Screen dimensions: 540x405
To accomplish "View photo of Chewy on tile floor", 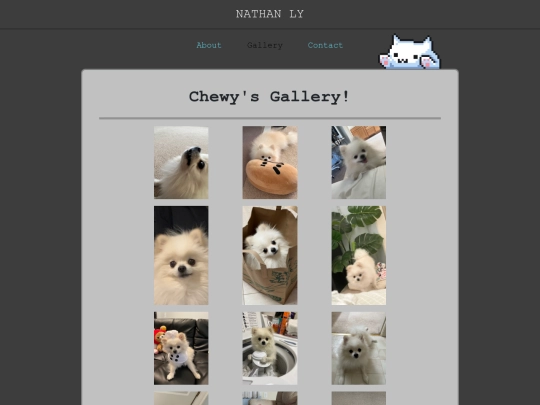I will 359,348.
